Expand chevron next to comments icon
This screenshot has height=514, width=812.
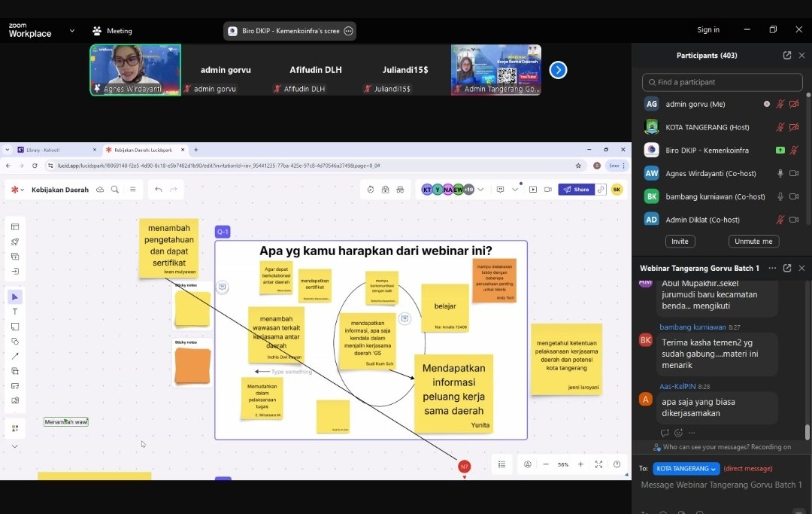pos(515,190)
